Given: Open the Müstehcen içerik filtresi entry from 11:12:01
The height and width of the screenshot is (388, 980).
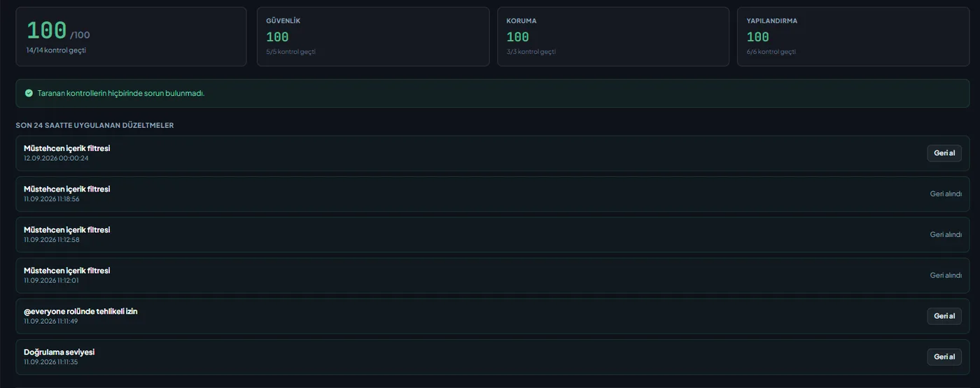Looking at the screenshot, I should 493,275.
